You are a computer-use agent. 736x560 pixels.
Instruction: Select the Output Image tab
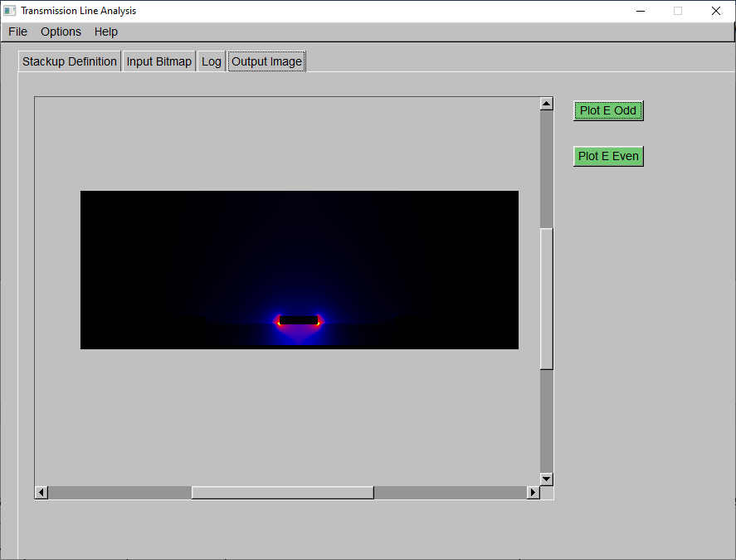click(x=266, y=61)
